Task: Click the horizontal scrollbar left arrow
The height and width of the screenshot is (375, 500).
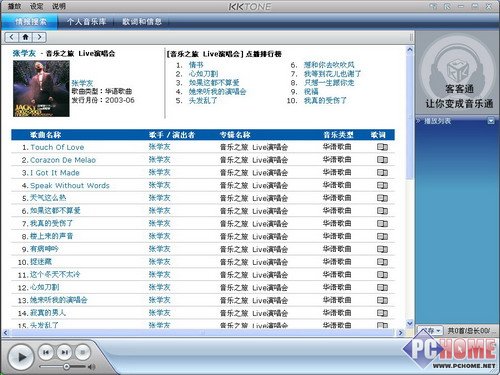Action: coord(6,332)
